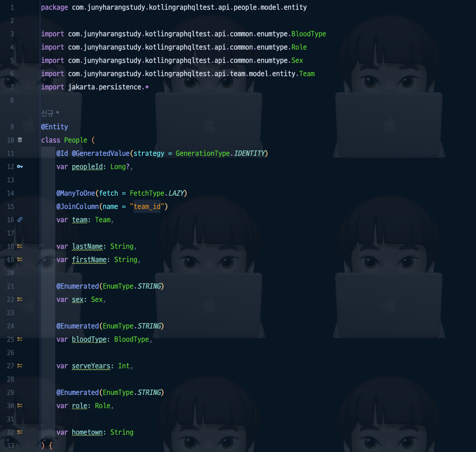
Task: Click the lastName property name
Action: [87, 246]
